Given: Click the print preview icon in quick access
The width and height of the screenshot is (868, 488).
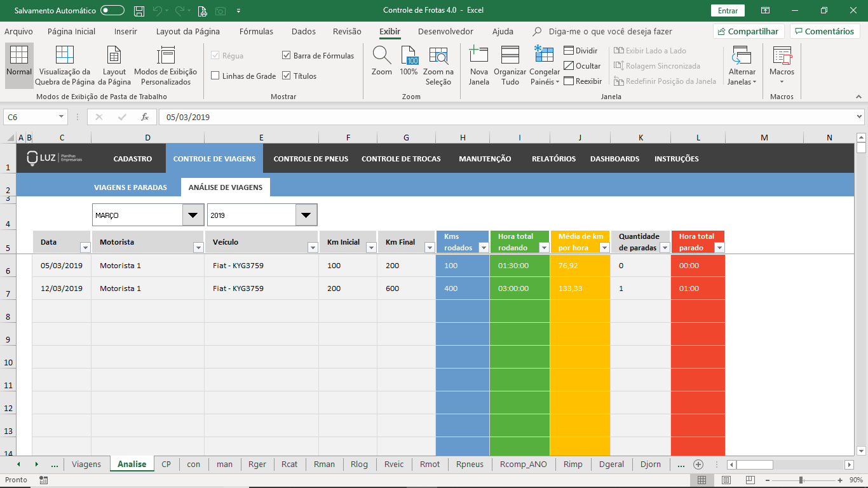Looking at the screenshot, I should pos(202,11).
